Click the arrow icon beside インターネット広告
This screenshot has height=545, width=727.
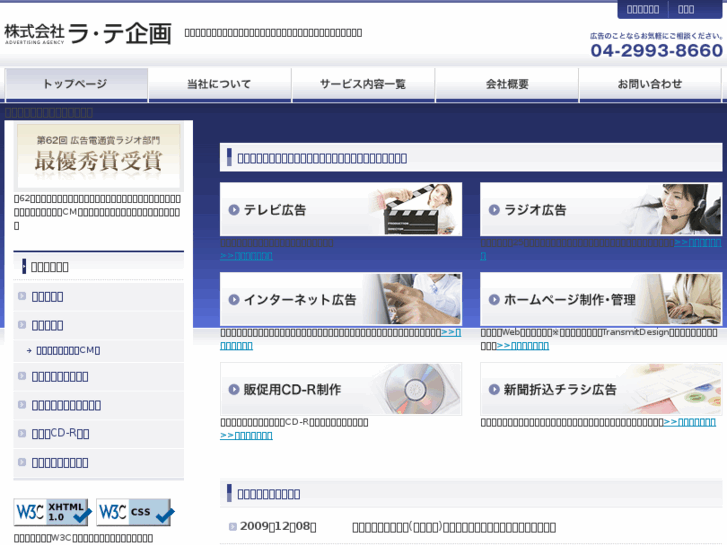[234, 300]
